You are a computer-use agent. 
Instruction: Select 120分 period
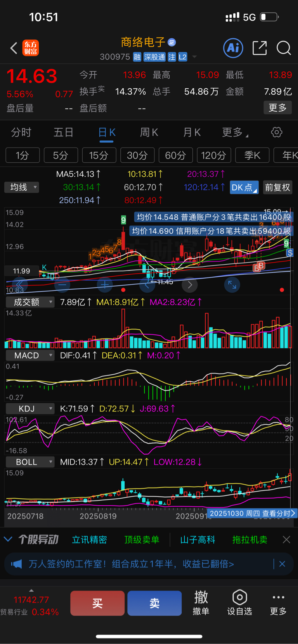[x=214, y=155]
